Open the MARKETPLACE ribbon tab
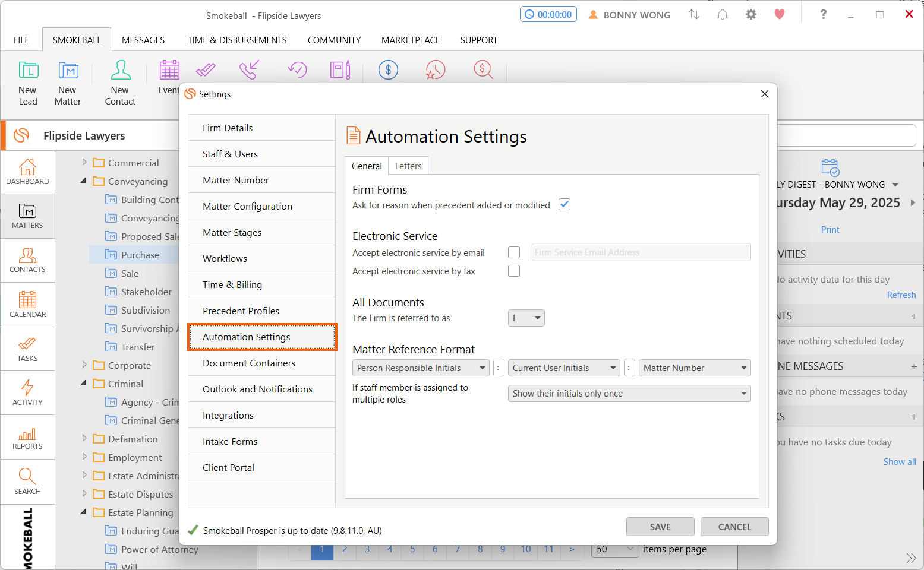Viewport: 924px width, 570px height. tap(411, 40)
